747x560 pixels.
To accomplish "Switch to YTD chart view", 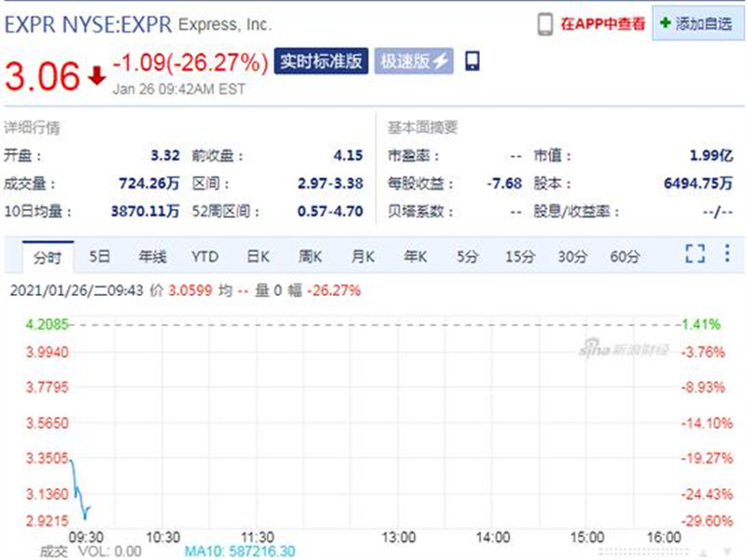I will click(x=204, y=257).
